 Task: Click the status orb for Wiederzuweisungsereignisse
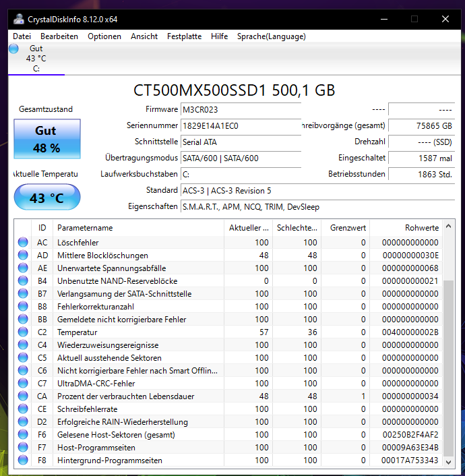click(23, 345)
